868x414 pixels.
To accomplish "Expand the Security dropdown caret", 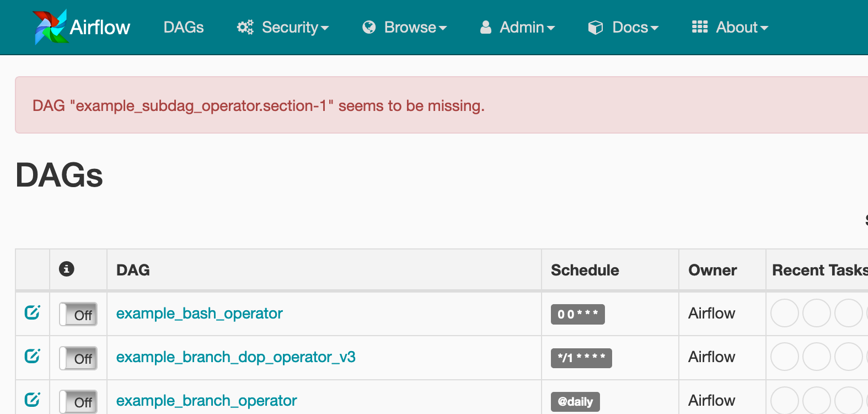I will (325, 28).
